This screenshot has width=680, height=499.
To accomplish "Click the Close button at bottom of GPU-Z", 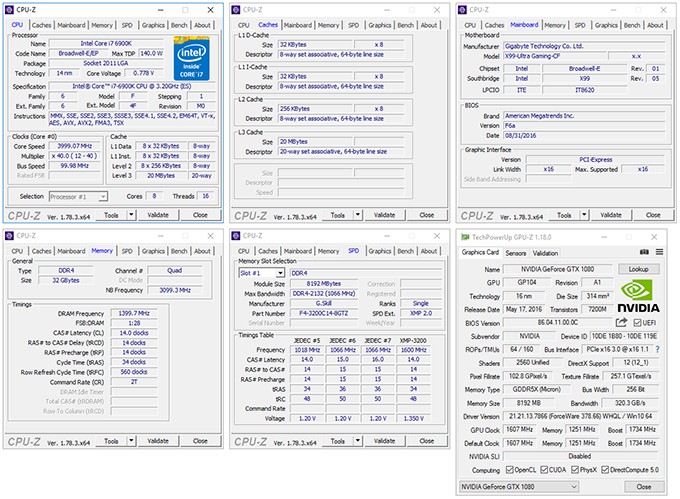I will [645, 486].
